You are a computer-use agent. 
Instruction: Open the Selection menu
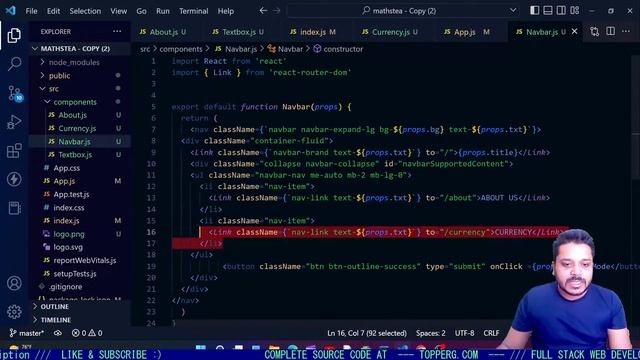click(85, 11)
